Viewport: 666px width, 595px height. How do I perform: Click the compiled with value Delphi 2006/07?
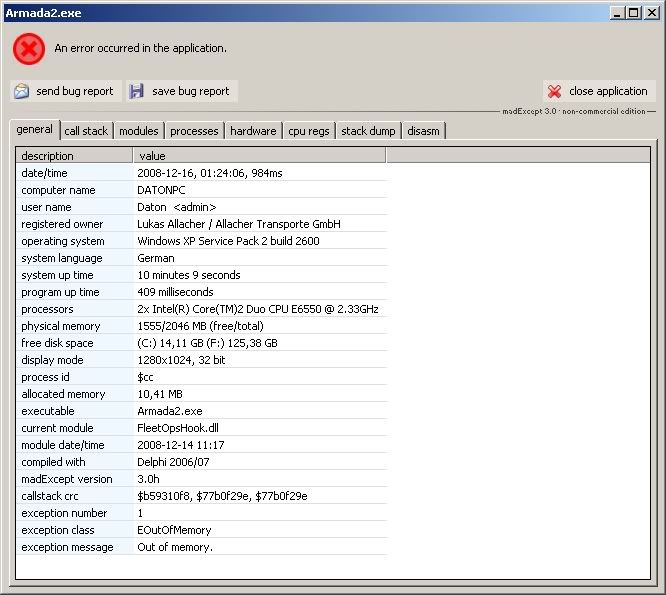pos(173,462)
